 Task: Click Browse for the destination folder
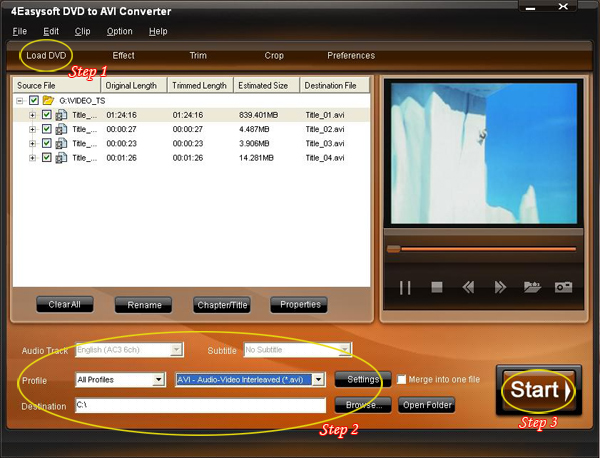coord(363,405)
